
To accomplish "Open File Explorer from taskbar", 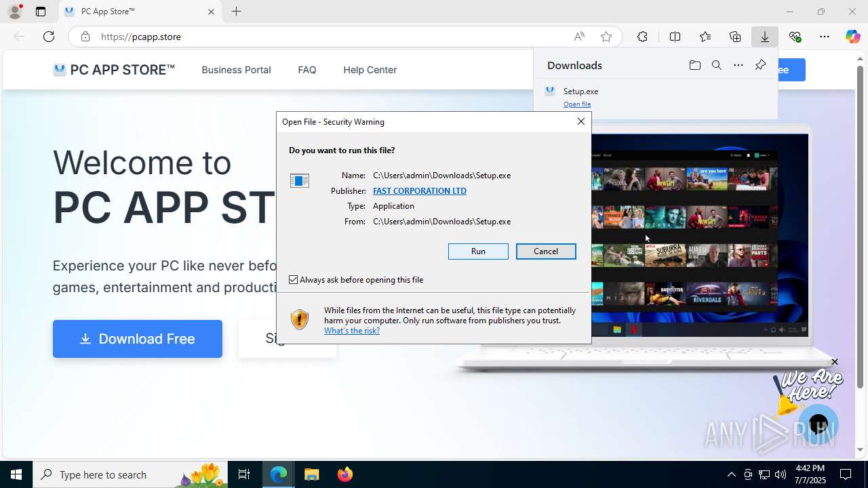I will coord(312,474).
